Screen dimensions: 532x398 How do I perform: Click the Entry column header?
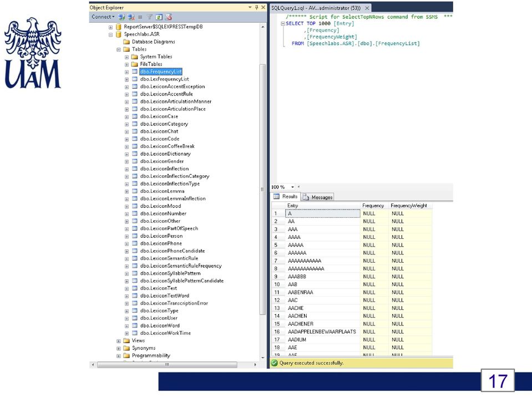[x=323, y=206]
